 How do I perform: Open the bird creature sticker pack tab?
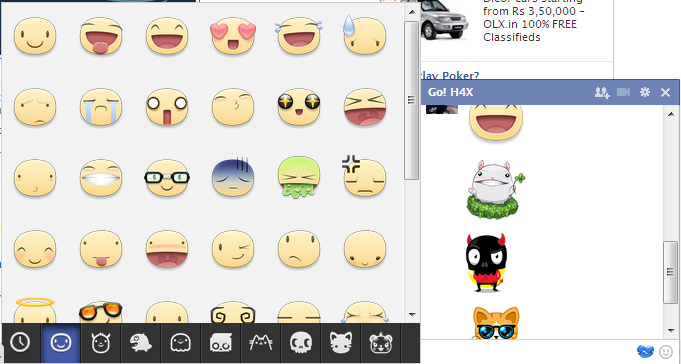click(x=141, y=343)
